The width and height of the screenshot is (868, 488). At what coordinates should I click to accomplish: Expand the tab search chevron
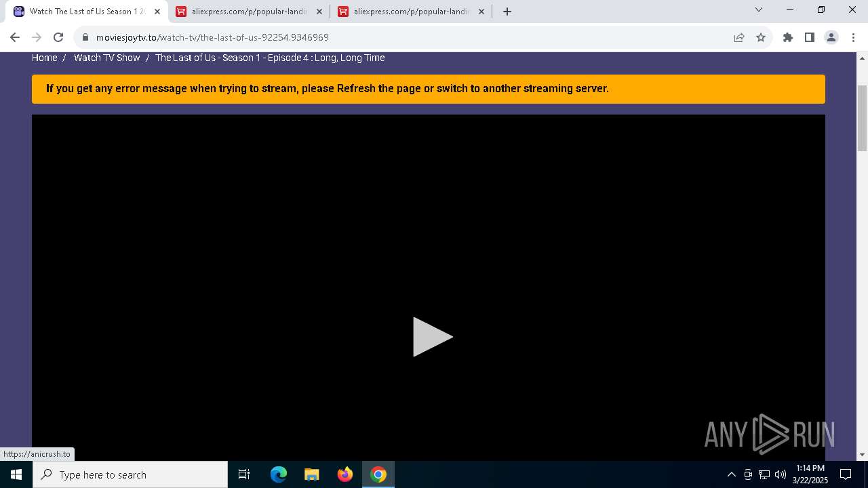[759, 9]
